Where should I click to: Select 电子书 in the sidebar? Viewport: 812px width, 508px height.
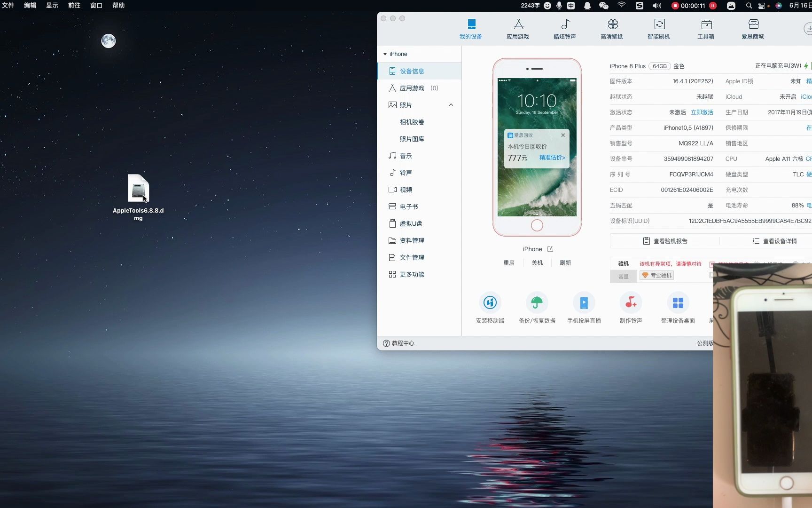tap(419, 206)
